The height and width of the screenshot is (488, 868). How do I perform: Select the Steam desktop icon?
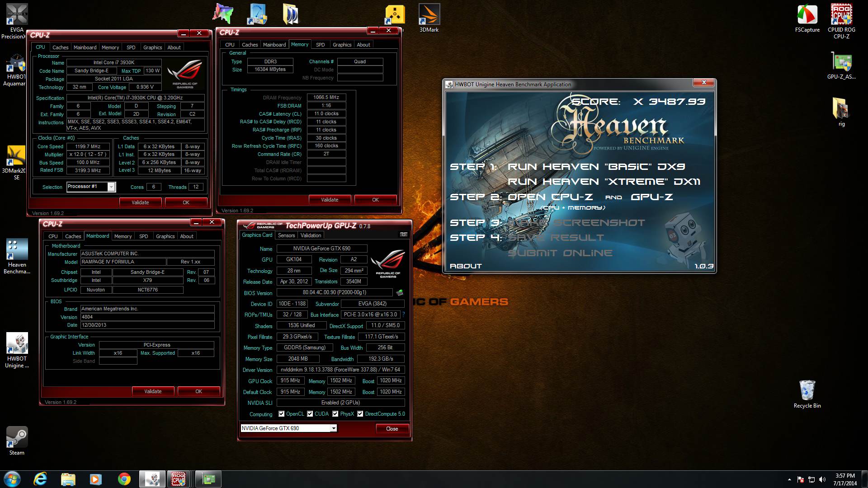[17, 441]
